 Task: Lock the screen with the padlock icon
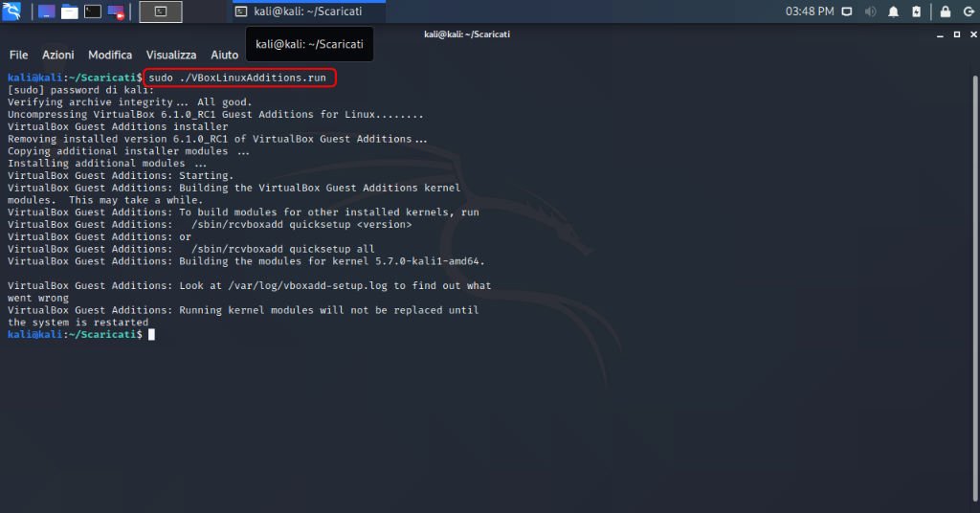[945, 11]
